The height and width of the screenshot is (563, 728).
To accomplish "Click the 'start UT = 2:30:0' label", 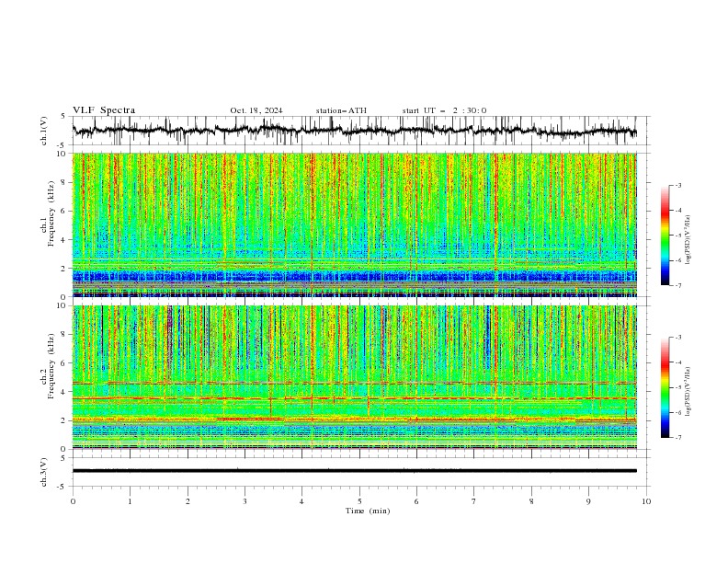I will pyautogui.click(x=444, y=110).
